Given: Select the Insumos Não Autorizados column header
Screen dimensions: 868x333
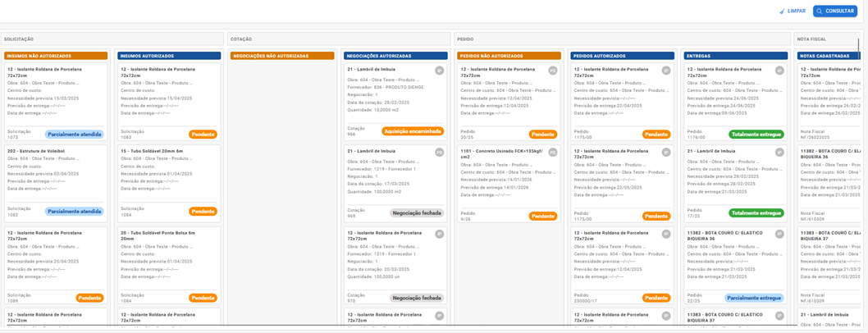Looking at the screenshot, I should 56,56.
